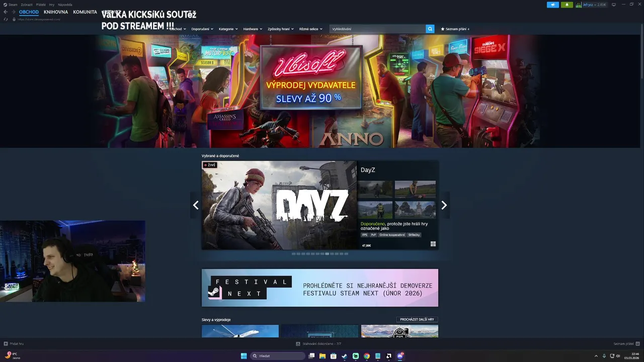Click the blue search magnifier button
The height and width of the screenshot is (362, 644).
[x=430, y=29]
